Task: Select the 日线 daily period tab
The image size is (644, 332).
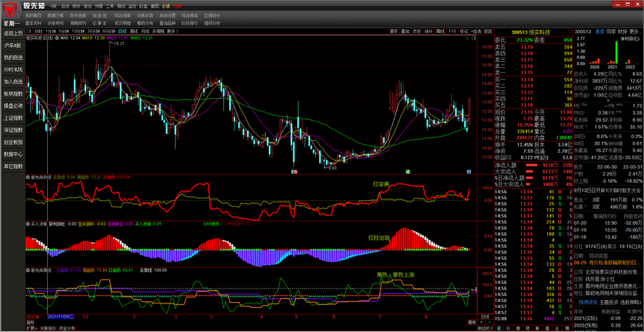Action: (122, 31)
